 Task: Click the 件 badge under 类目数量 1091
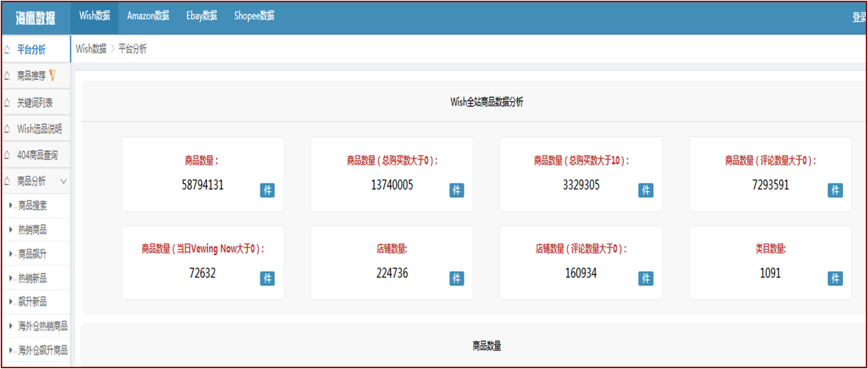click(835, 278)
